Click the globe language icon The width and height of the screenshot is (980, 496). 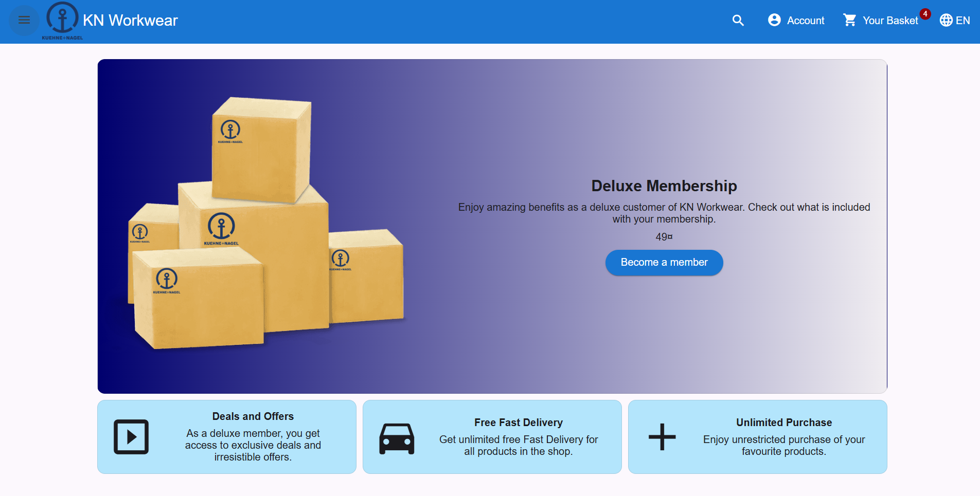(946, 20)
